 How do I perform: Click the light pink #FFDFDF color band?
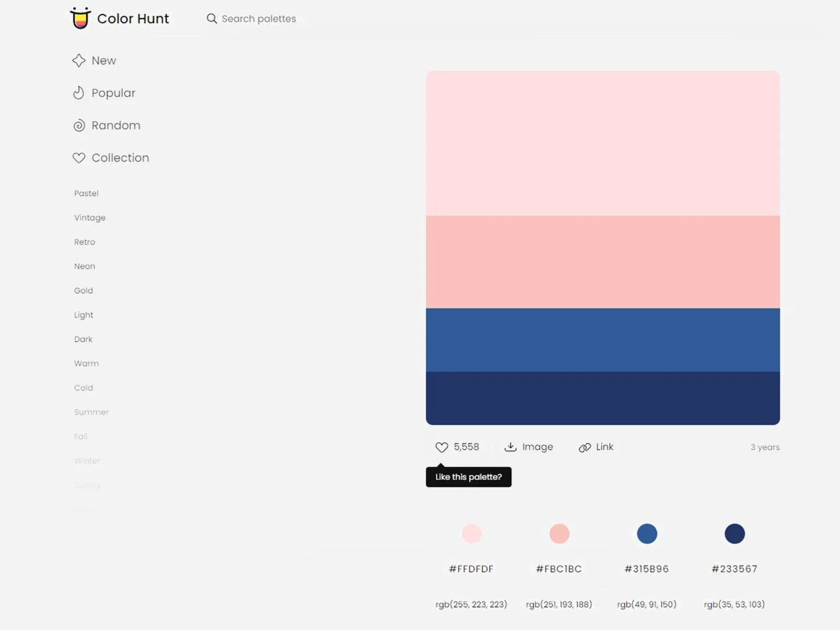[x=603, y=143]
